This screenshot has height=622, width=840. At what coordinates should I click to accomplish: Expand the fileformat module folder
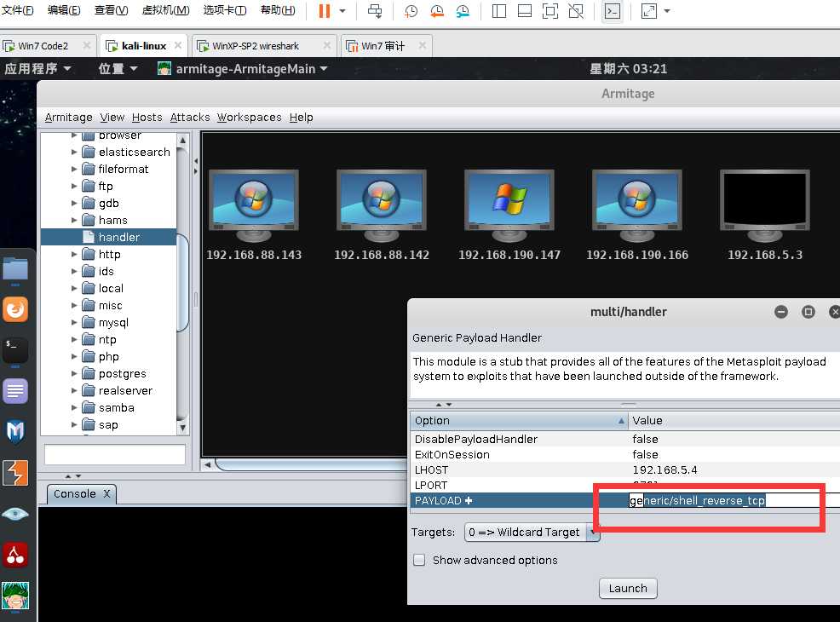74,170
